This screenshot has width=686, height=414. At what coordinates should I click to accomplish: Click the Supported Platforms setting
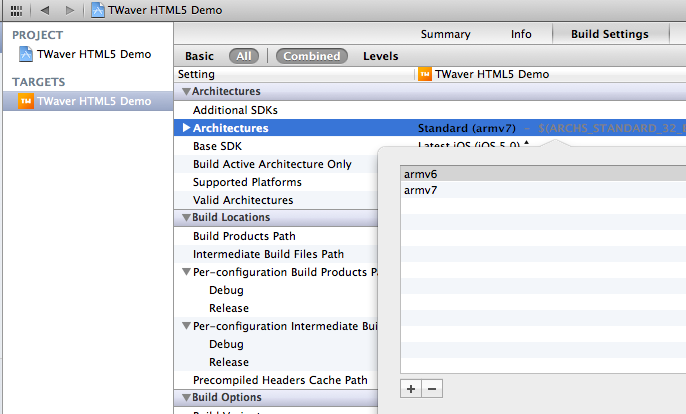[x=247, y=182]
